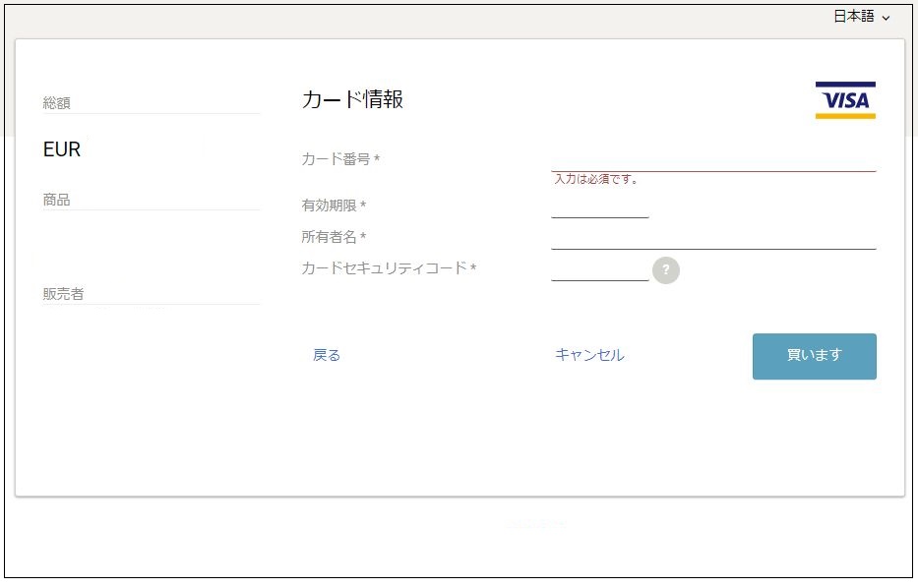918x588 pixels.
Task: Click the security code help question-mark icon
Action: pyautogui.click(x=666, y=269)
